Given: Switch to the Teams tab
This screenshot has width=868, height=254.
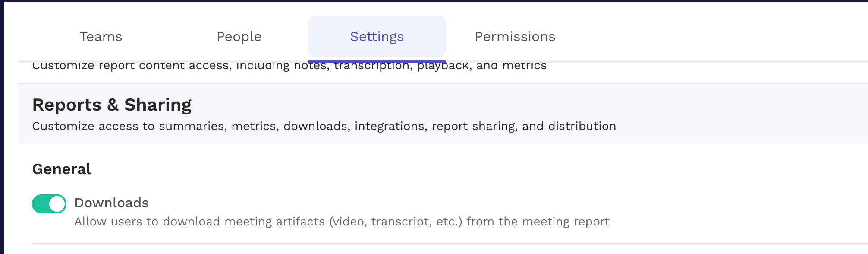Looking at the screenshot, I should pos(101,37).
